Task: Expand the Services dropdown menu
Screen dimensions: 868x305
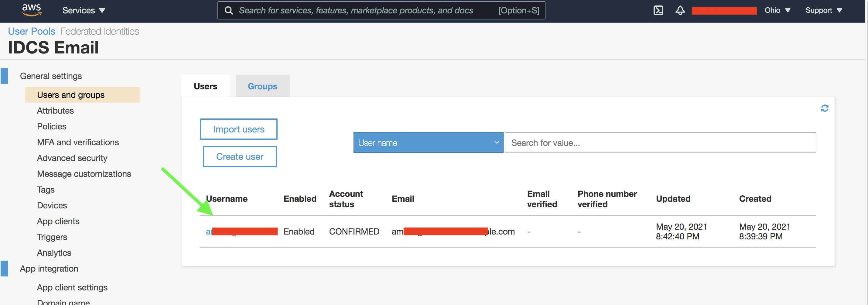Action: [x=84, y=10]
